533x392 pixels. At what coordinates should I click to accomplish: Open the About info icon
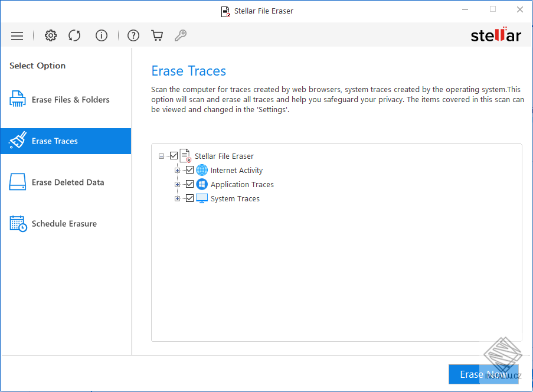tap(102, 35)
